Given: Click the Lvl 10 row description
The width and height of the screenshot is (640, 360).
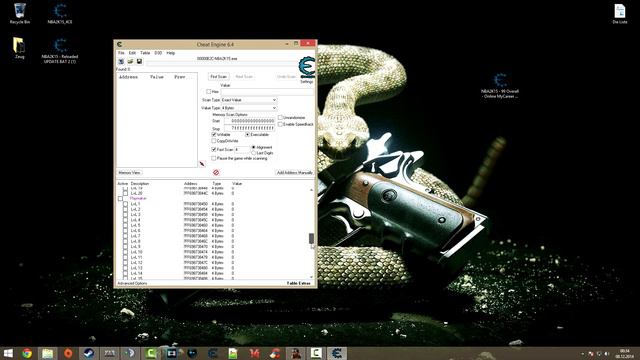Looking at the screenshot, I should pyautogui.click(x=136, y=252).
